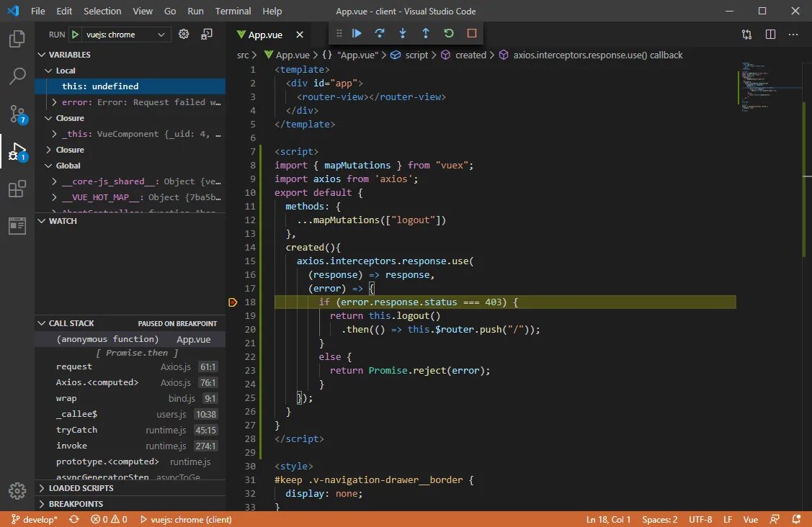Screen dimensions: 812x527
Task: Open the Run and Debug view icon
Action: pos(17,152)
